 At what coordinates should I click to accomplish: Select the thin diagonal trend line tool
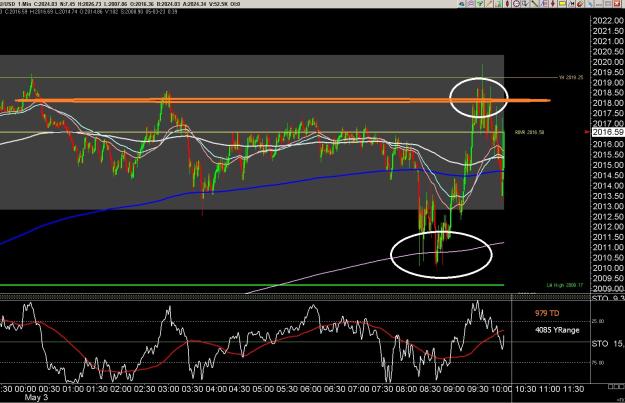tap(489, 4)
